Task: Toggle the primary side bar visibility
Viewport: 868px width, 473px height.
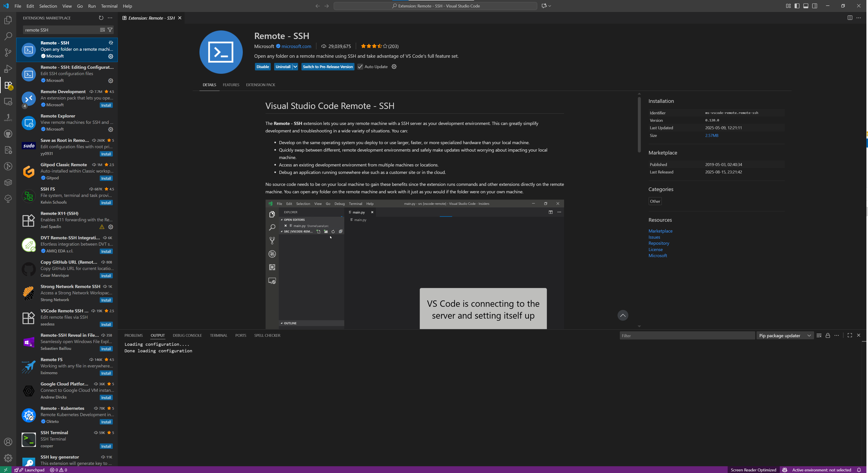Action: click(796, 6)
